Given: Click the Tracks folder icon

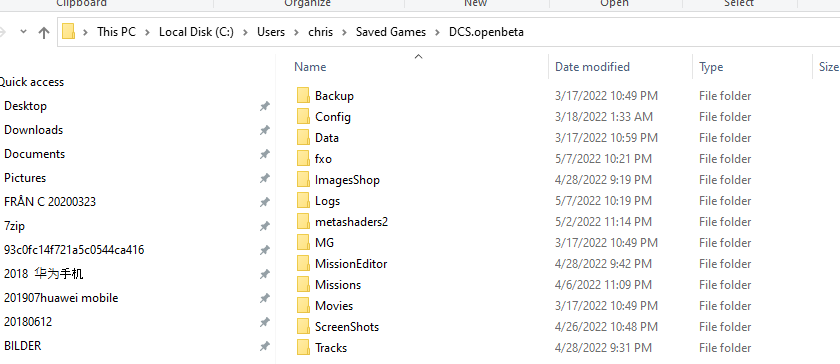Looking at the screenshot, I should (x=303, y=347).
